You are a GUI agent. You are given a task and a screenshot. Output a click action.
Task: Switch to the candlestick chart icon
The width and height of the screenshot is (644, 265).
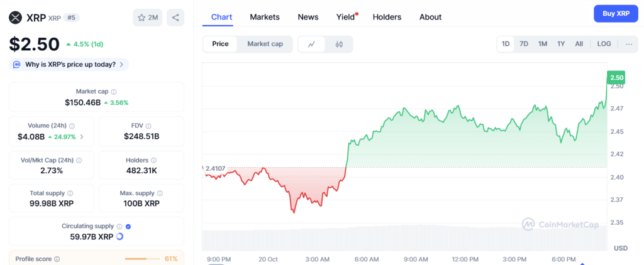pyautogui.click(x=339, y=44)
